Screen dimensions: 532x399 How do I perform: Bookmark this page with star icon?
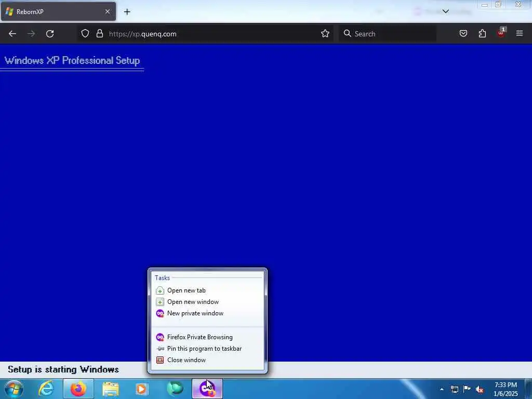325,34
